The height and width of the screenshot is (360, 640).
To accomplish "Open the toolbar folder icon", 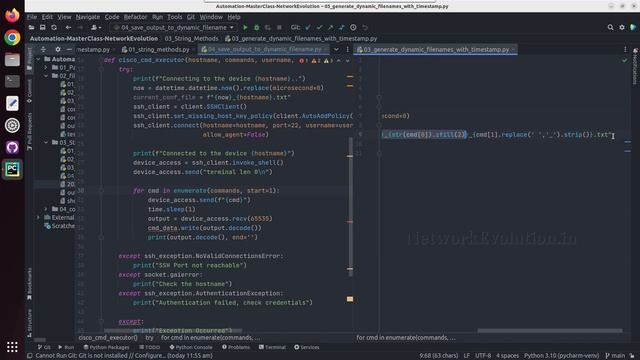I will pos(31,27).
